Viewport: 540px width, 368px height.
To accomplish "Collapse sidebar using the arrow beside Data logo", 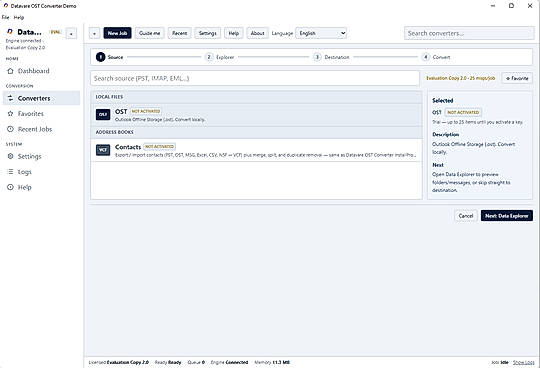I will [x=71, y=33].
